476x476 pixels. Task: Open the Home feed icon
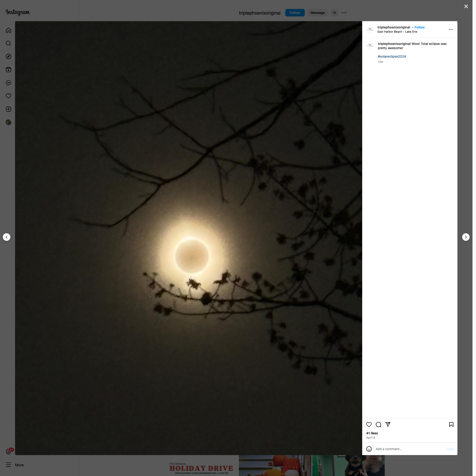tap(8, 30)
